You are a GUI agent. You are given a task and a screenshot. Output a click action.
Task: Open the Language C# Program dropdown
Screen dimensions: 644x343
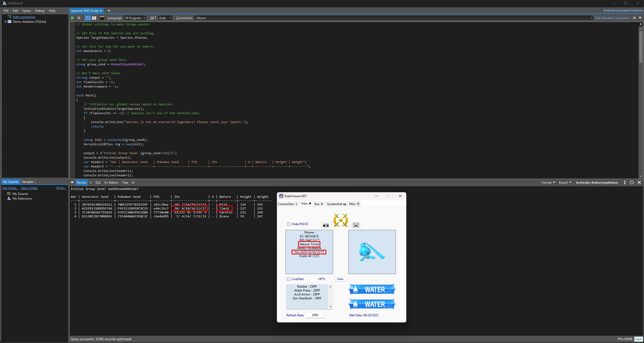click(x=135, y=18)
